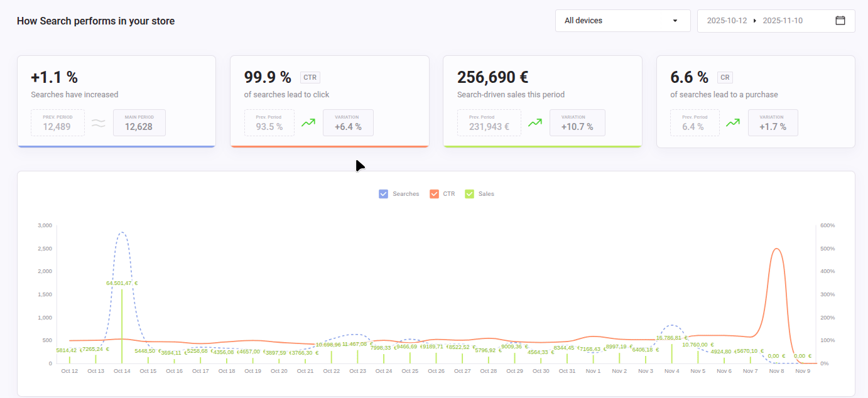Click the CTR badge beside 99.9 %

[310, 77]
